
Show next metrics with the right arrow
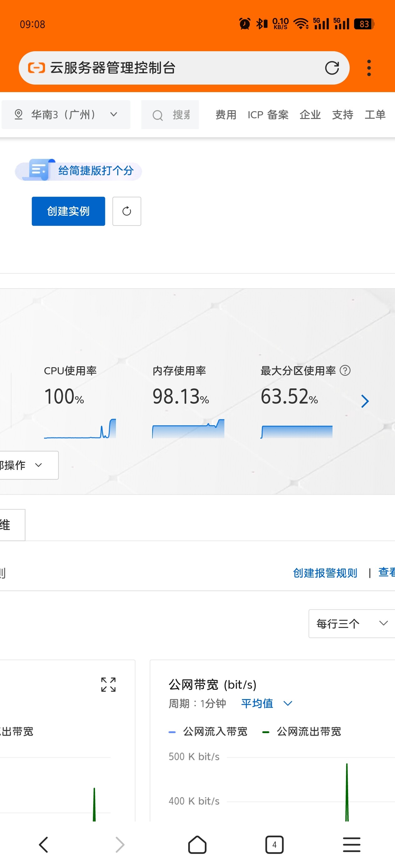(365, 401)
